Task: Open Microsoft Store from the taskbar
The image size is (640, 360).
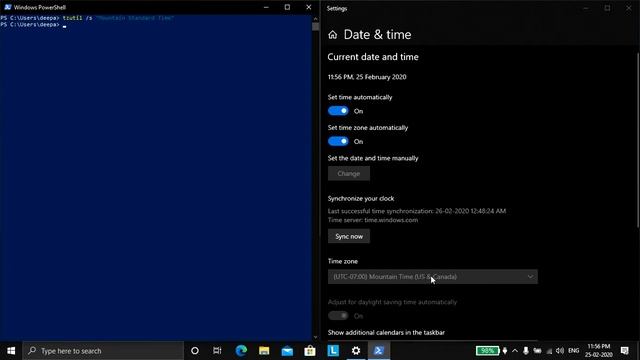Action: point(310,351)
